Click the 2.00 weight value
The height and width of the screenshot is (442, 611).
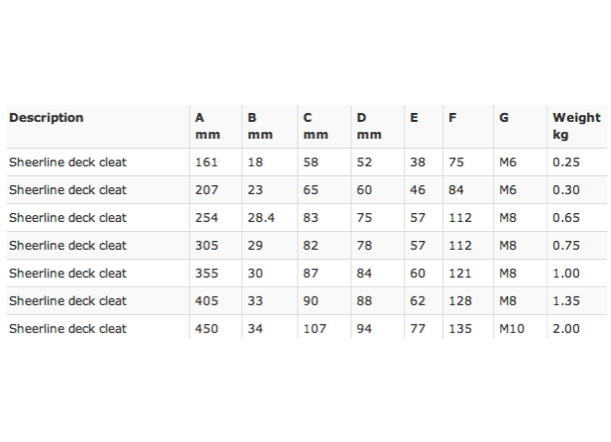tap(566, 329)
